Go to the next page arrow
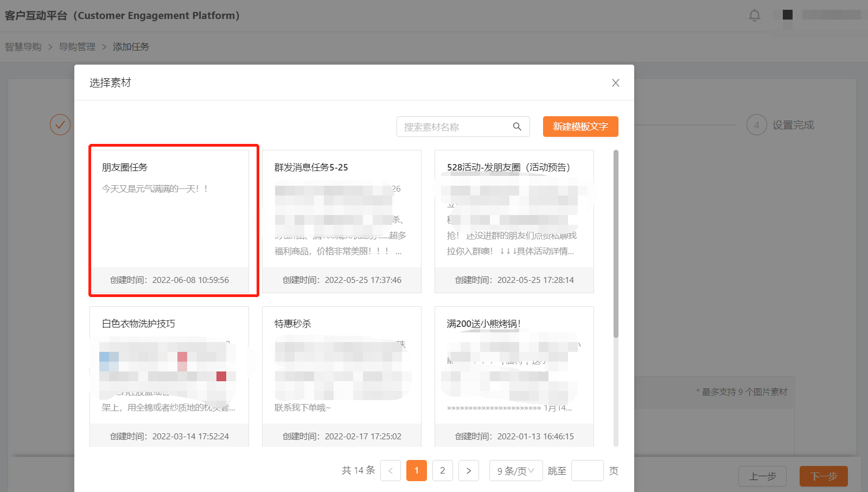 point(469,471)
